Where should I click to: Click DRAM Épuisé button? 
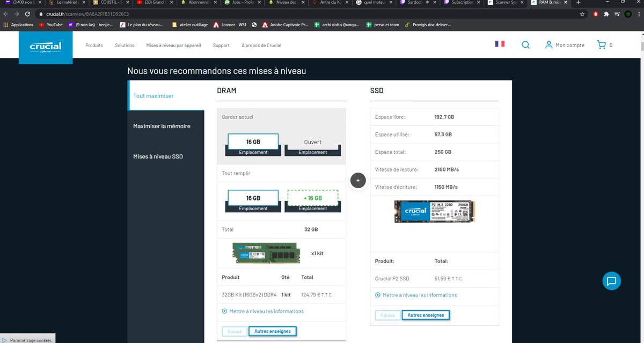pyautogui.click(x=235, y=331)
